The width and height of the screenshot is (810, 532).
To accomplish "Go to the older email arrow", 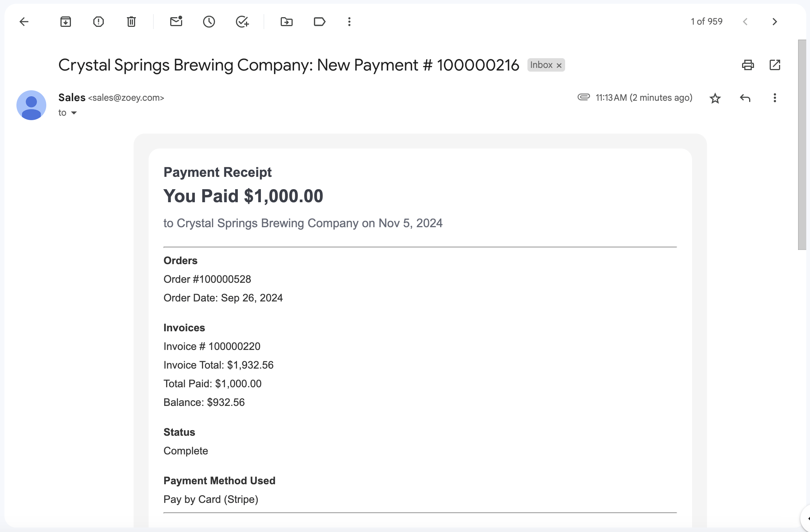I will 775,22.
